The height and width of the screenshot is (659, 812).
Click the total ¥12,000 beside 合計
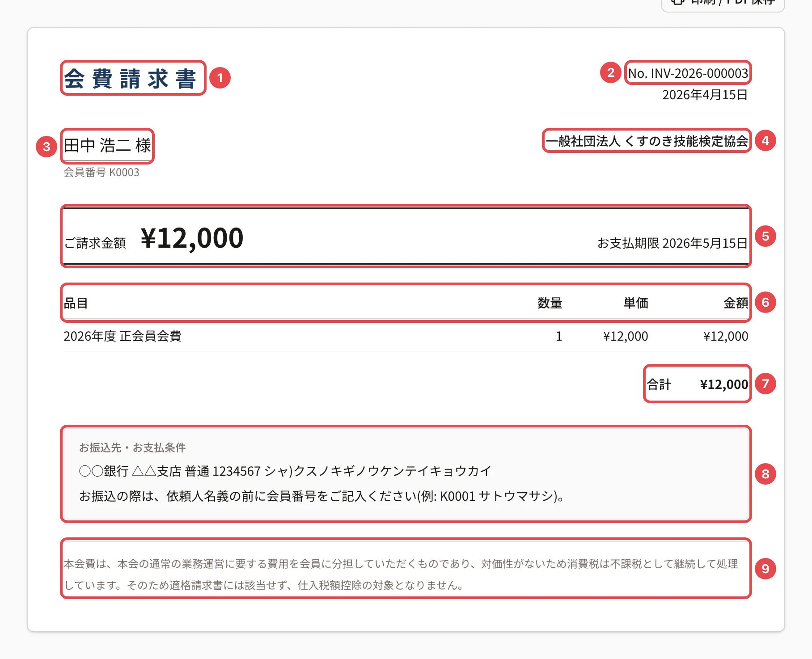coord(724,384)
